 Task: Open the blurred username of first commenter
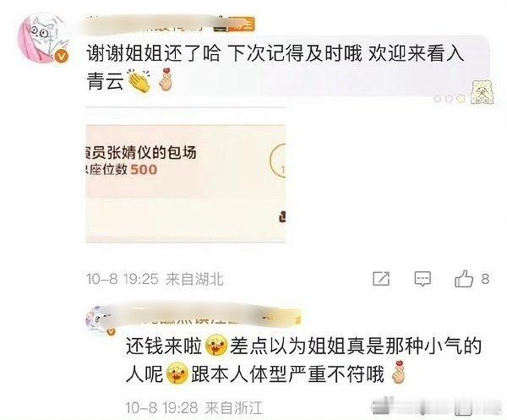(144, 24)
